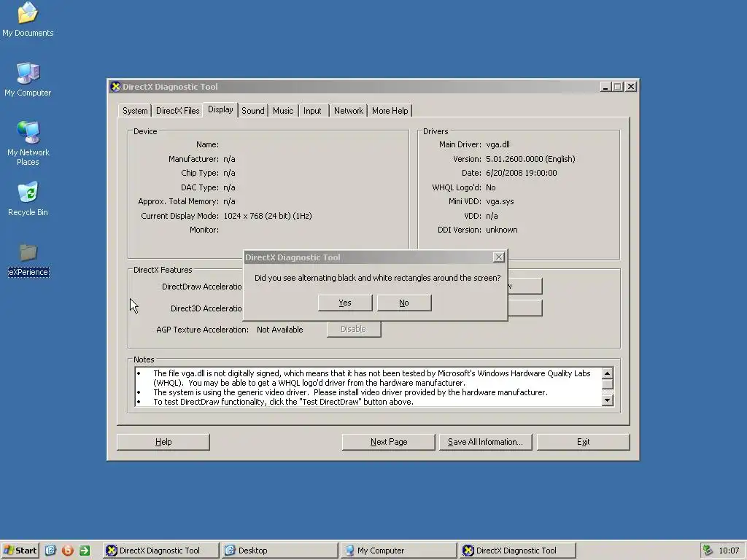Click the 'vga.sys' Mini VDD value
747x560 pixels.
[500, 201]
